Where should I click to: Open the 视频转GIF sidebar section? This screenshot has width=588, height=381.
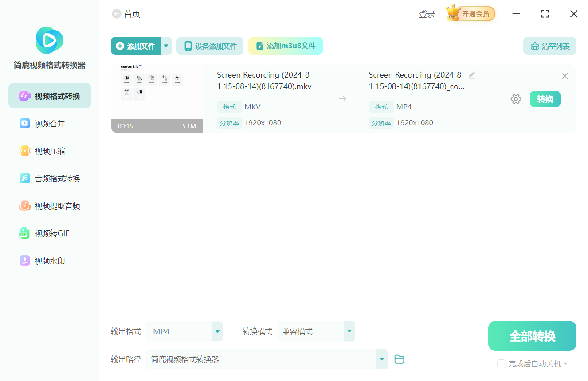coord(50,233)
